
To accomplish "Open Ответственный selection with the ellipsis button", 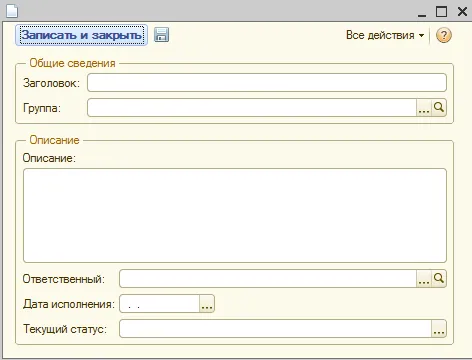I will coord(424,279).
